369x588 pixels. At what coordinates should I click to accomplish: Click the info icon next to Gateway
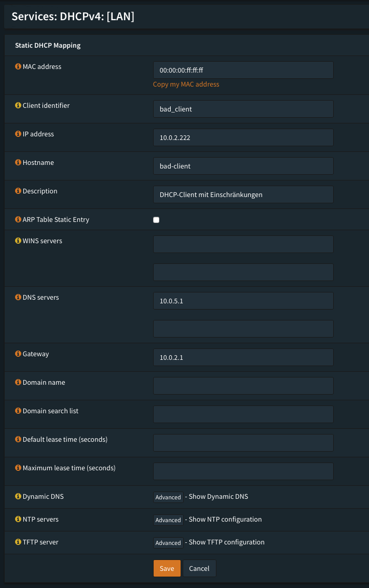click(18, 354)
